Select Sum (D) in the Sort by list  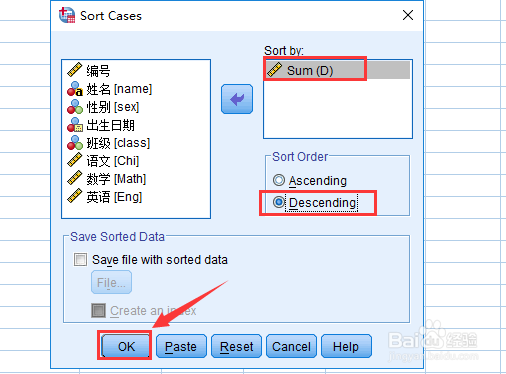click(x=337, y=70)
